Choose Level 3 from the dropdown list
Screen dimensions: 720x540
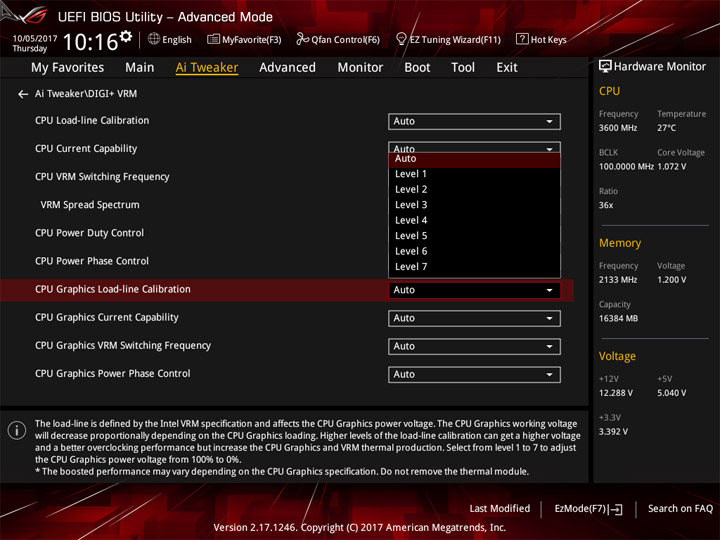(474, 205)
